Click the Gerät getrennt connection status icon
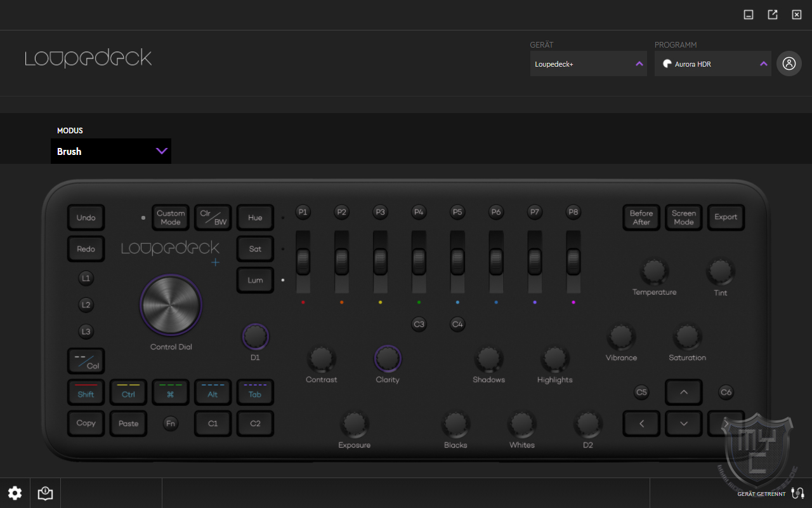Screen dimensions: 812x508 pos(798,493)
